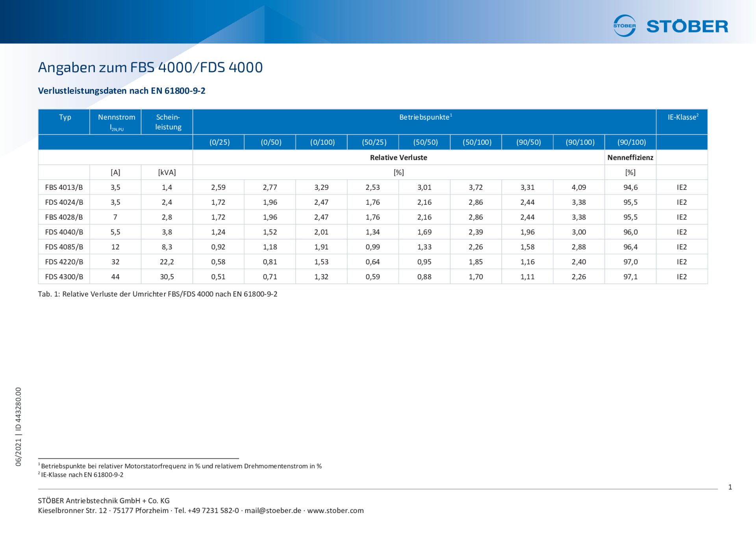Viewport: 756px width, 535px height.
Task: Click the page number '1'
Action: (x=730, y=487)
